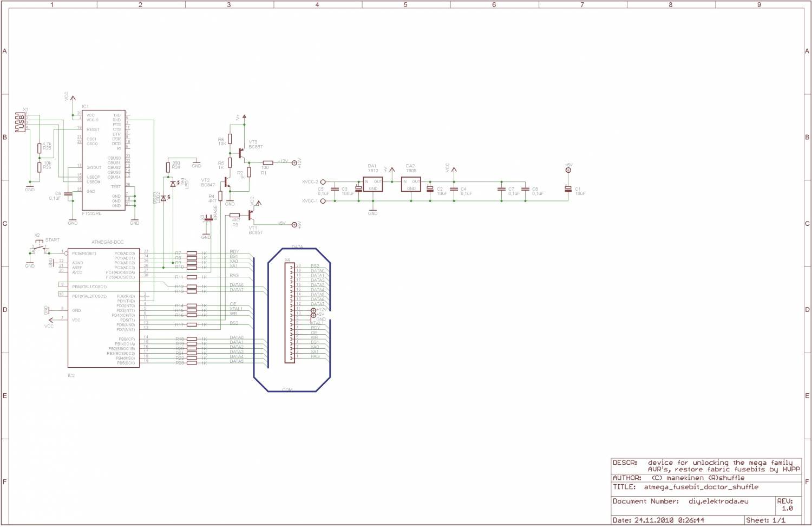Click the 'REV: 1.0' revision cell

tap(788, 505)
